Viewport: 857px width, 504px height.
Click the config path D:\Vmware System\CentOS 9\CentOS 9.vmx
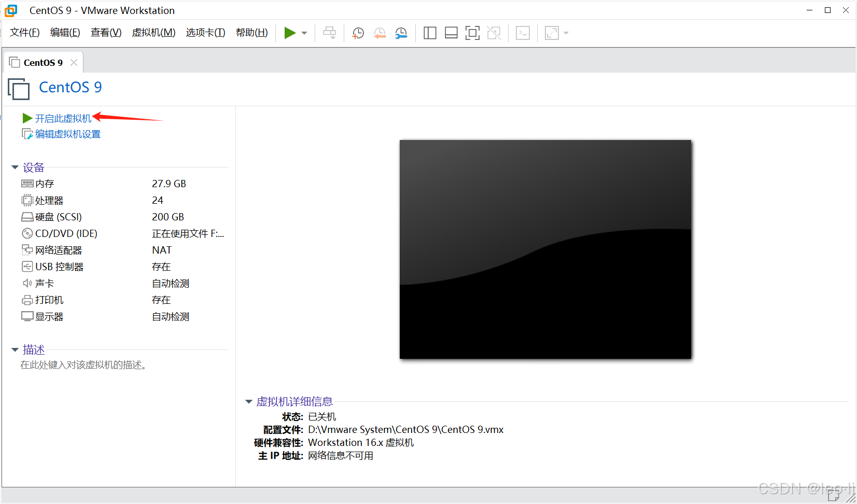click(x=405, y=429)
